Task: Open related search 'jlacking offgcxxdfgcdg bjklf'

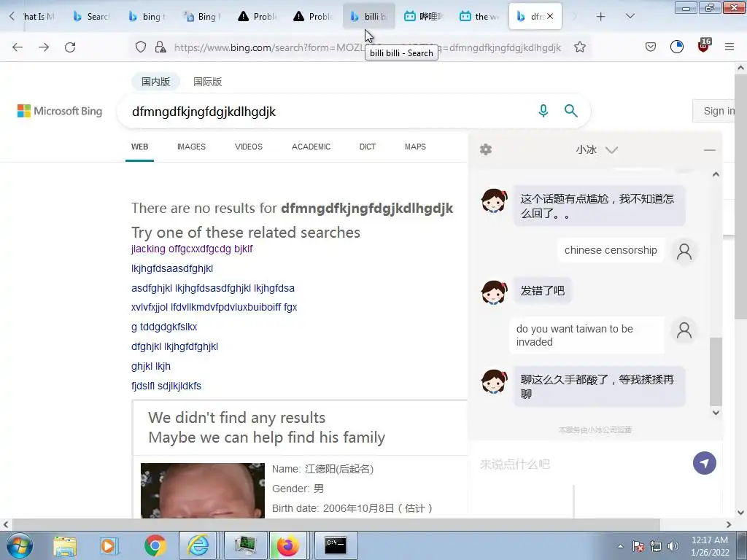Action: pos(192,249)
